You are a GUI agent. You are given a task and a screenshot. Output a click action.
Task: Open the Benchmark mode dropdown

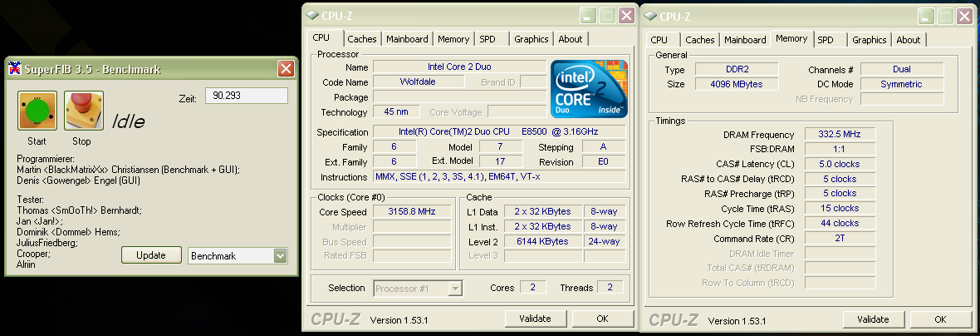click(281, 256)
